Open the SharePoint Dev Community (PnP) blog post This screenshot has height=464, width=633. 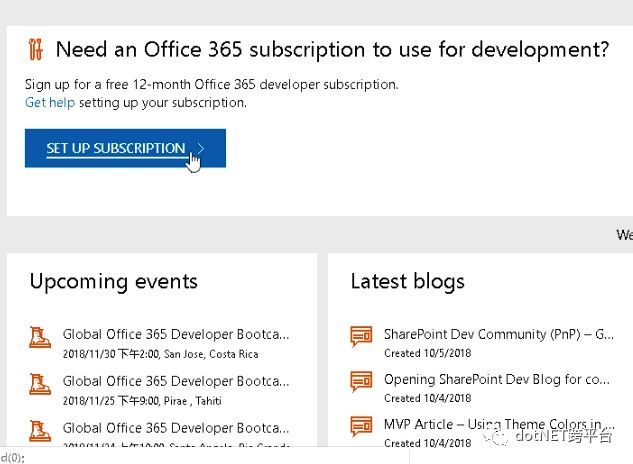[498, 334]
